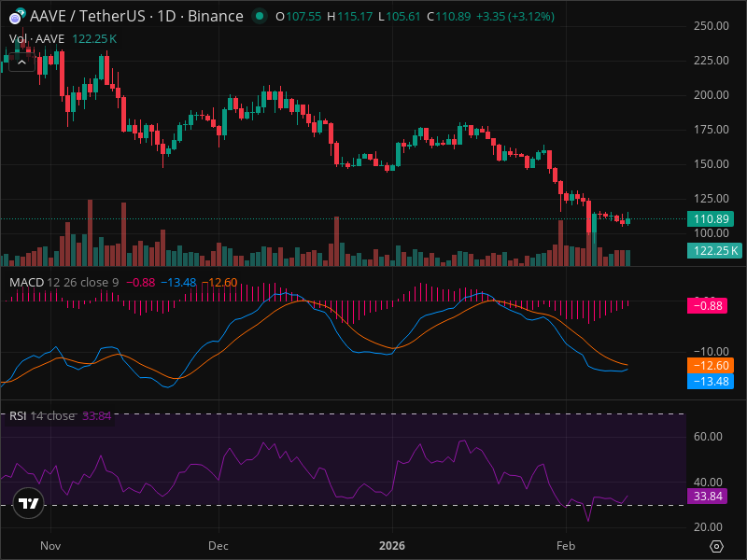
Task: Click the AAVE coin logo icon
Action: coord(16,17)
